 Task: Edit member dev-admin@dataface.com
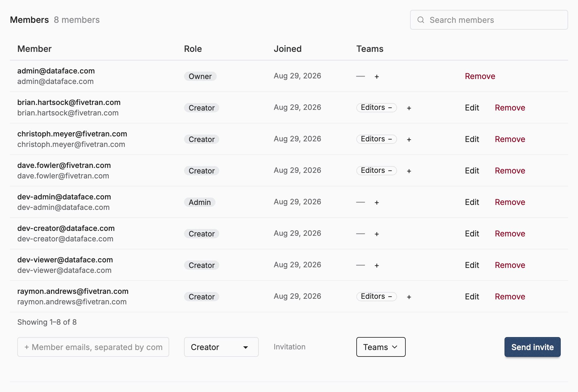click(x=472, y=202)
